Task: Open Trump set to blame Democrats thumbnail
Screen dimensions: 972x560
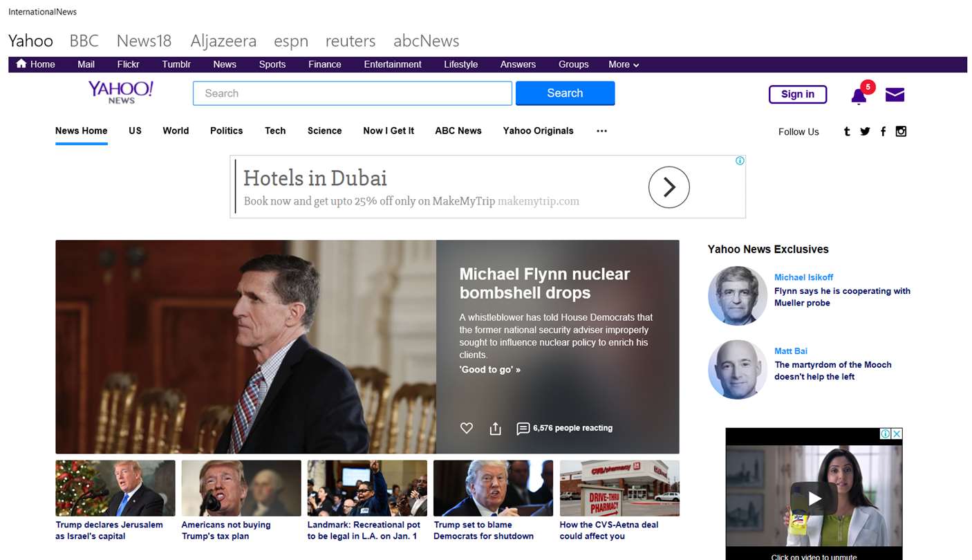Action: (493, 488)
